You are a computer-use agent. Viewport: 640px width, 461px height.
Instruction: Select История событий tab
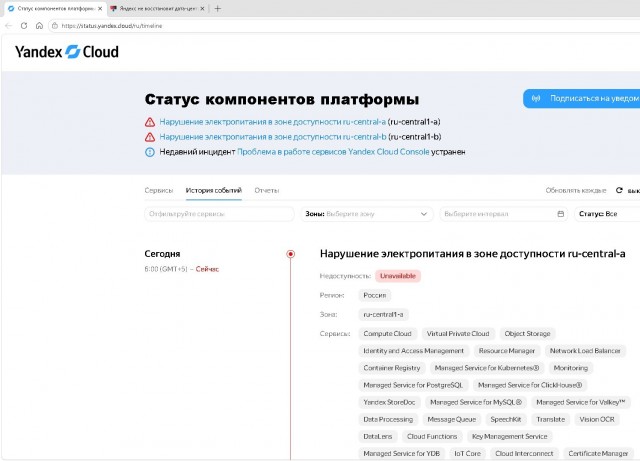pyautogui.click(x=213, y=190)
